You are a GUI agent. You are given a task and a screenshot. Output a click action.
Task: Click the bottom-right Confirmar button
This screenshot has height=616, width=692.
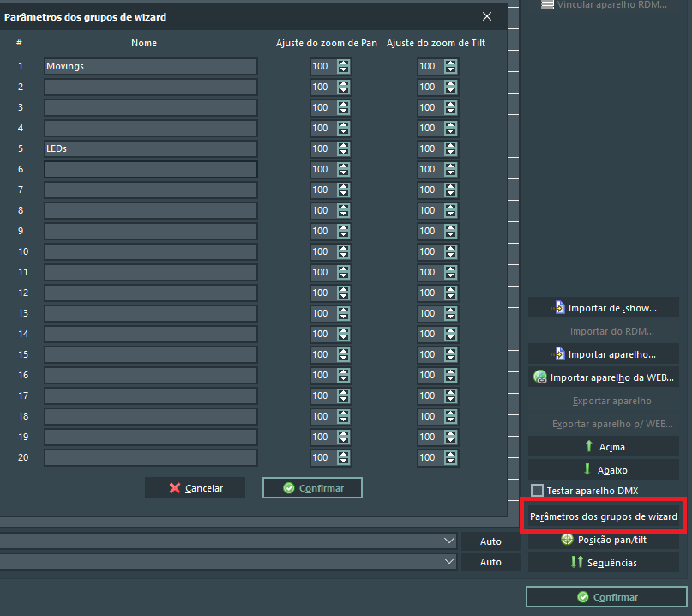pyautogui.click(x=607, y=597)
